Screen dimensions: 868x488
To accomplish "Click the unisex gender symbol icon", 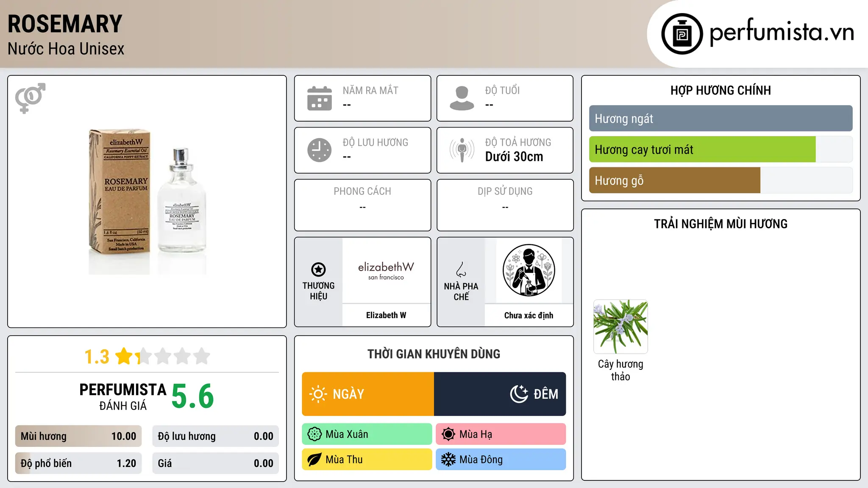I will tap(30, 98).
